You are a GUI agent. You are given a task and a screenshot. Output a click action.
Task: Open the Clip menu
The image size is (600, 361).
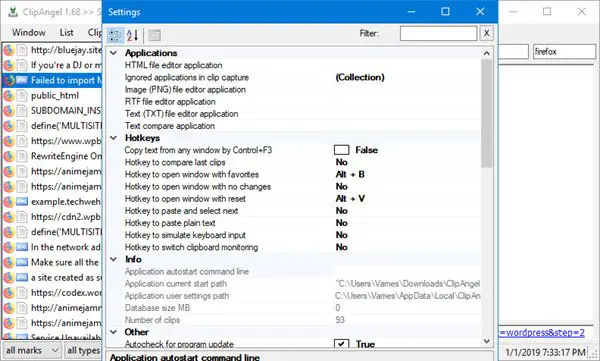(95, 33)
